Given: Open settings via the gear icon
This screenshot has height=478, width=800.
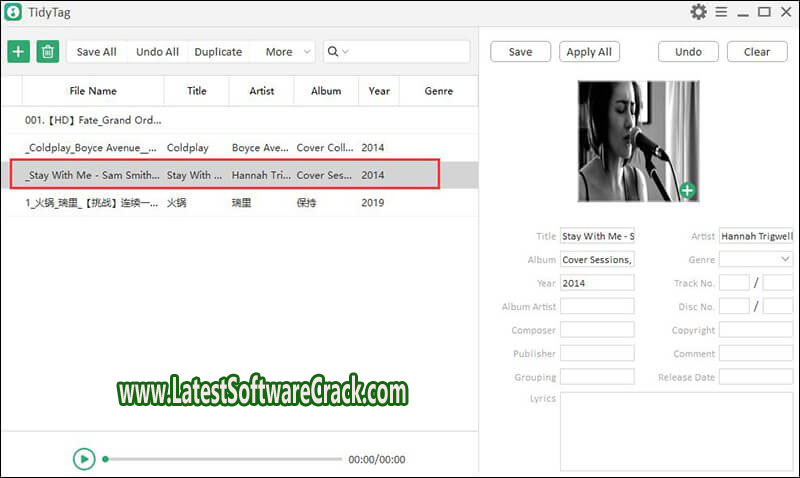Looking at the screenshot, I should (699, 12).
